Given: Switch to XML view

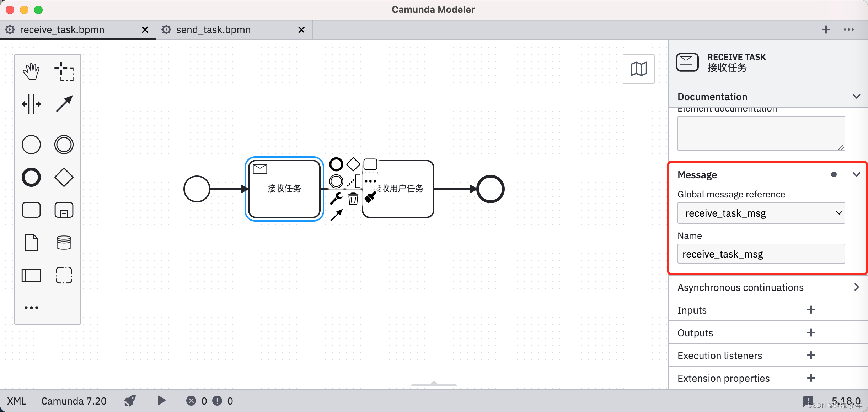Looking at the screenshot, I should [16, 401].
